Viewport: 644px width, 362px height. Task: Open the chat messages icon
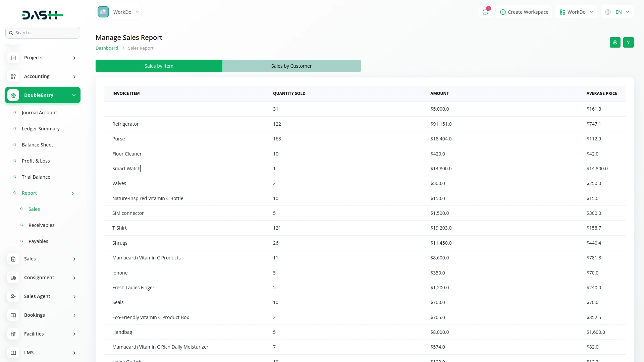point(485,12)
